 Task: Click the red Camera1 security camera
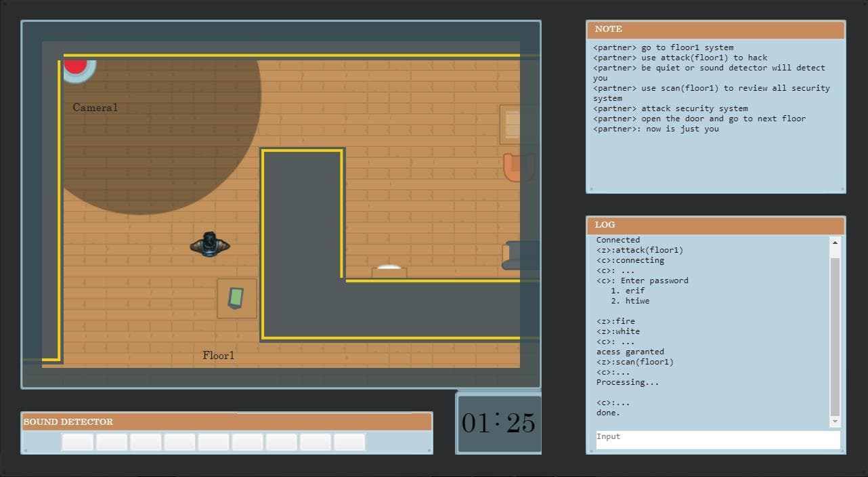coord(77,66)
